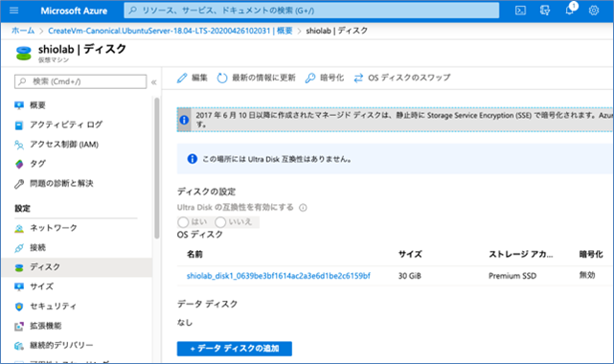
Task: Click the info icon in the SSE encryption banner
Action: point(184,120)
